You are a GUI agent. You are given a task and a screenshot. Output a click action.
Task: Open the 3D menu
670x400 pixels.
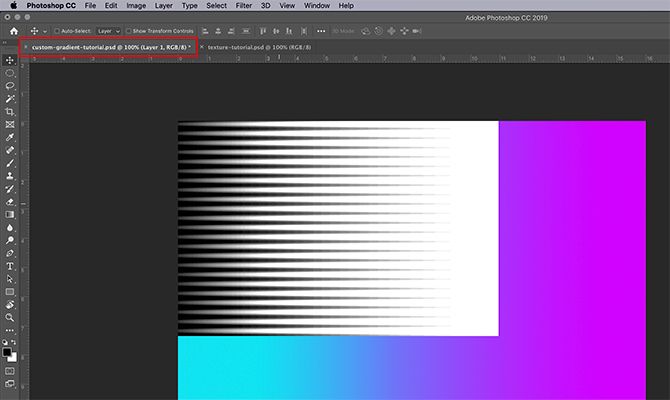(266, 6)
